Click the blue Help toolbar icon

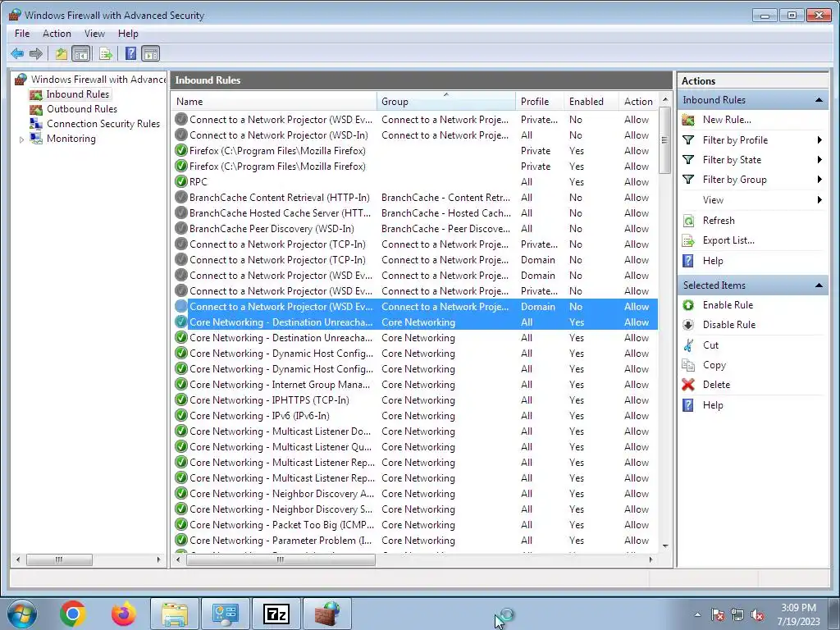coord(130,53)
